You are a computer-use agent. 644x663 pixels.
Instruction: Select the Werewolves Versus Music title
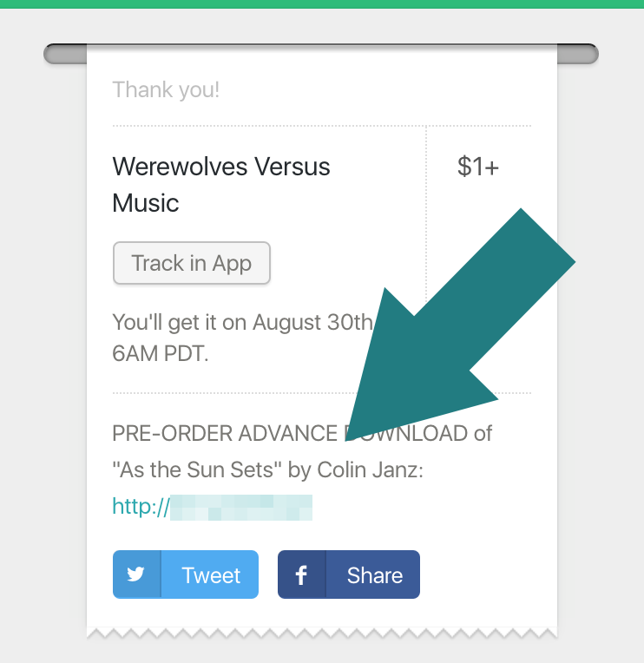tap(221, 184)
